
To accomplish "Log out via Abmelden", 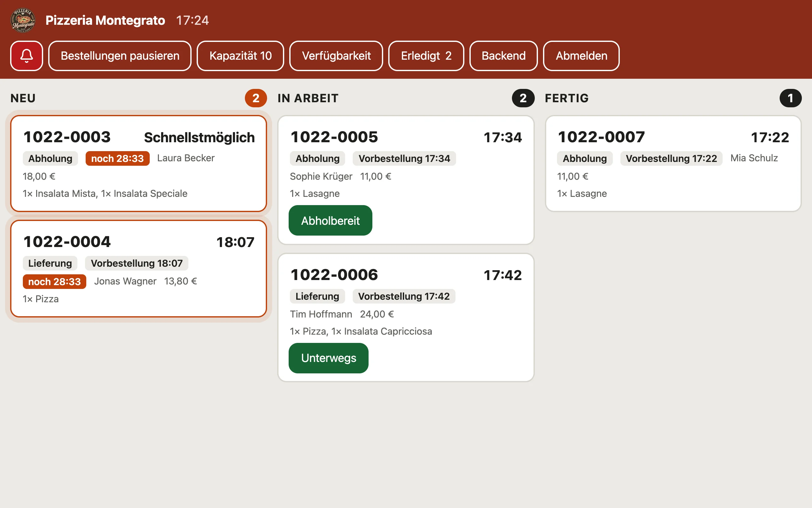I will coord(581,56).
